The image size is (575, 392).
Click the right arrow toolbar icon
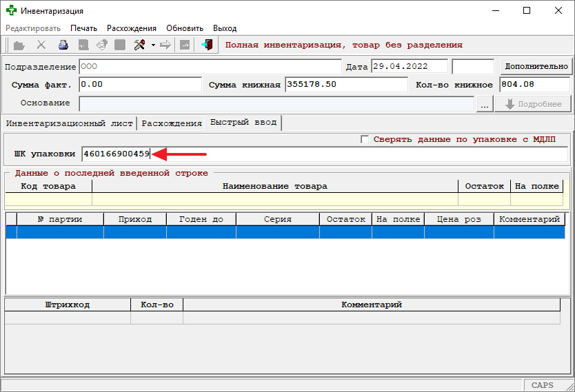pos(165,45)
